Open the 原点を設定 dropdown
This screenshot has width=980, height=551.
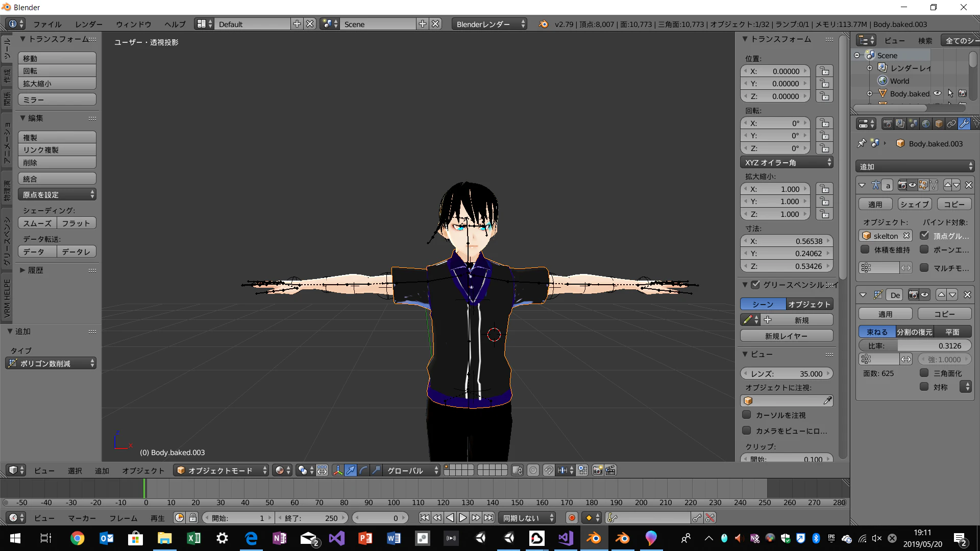click(x=57, y=194)
